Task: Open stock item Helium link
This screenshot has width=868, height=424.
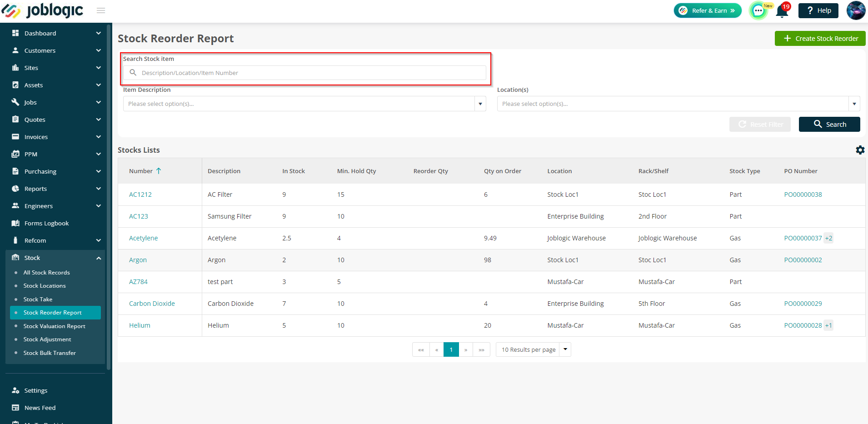Action: pyautogui.click(x=140, y=325)
